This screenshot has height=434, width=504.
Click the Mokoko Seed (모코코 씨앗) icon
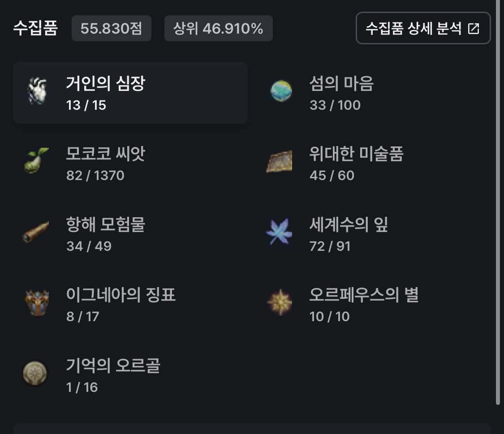(37, 161)
